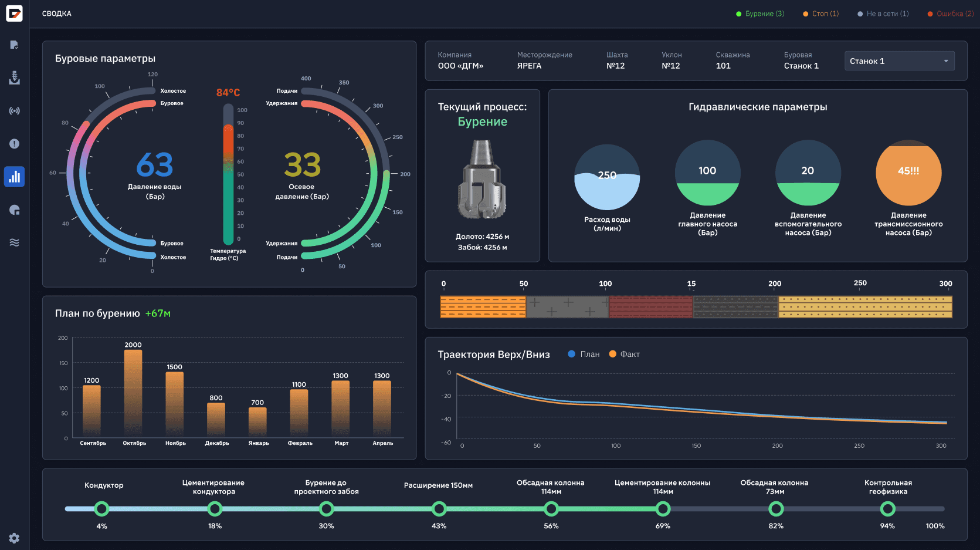Select the active bar chart dashboard icon
The height and width of the screenshot is (550, 980).
click(x=15, y=176)
